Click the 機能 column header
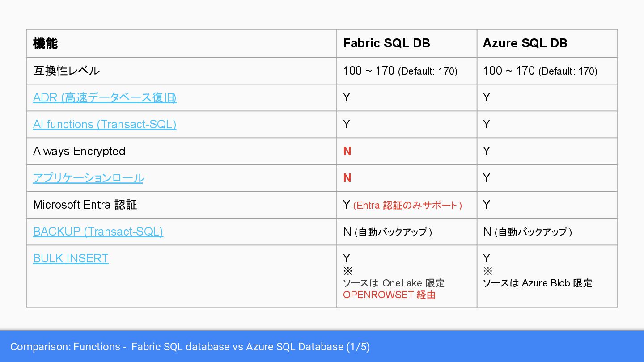 (46, 43)
